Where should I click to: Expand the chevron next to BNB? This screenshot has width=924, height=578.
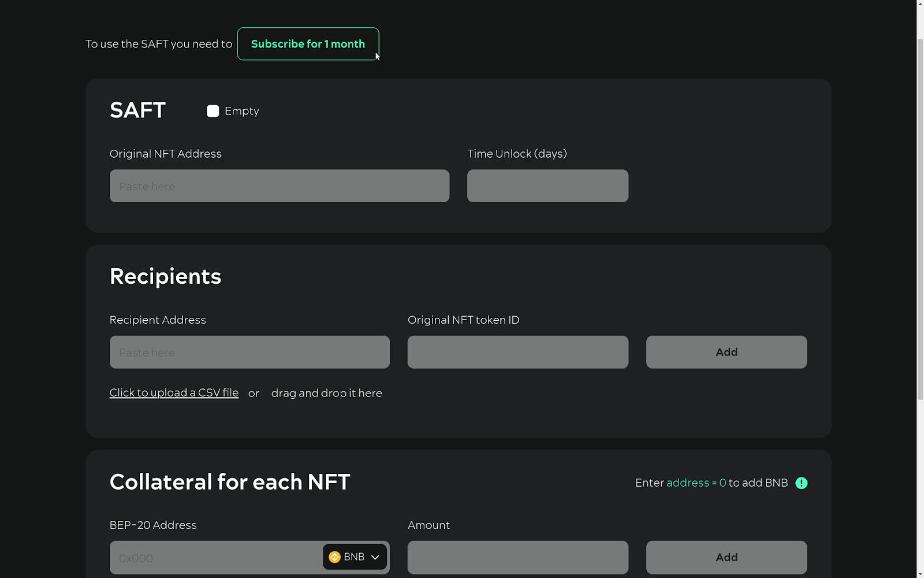coord(375,557)
